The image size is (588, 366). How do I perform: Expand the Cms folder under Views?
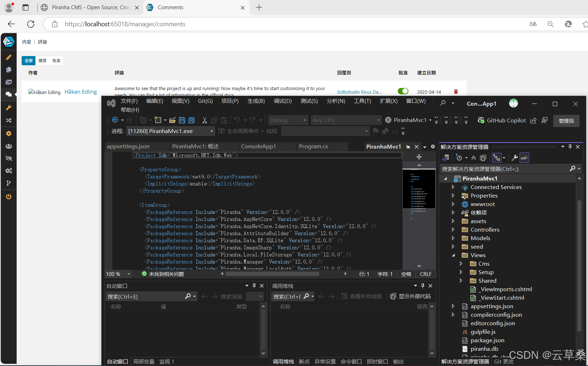461,264
